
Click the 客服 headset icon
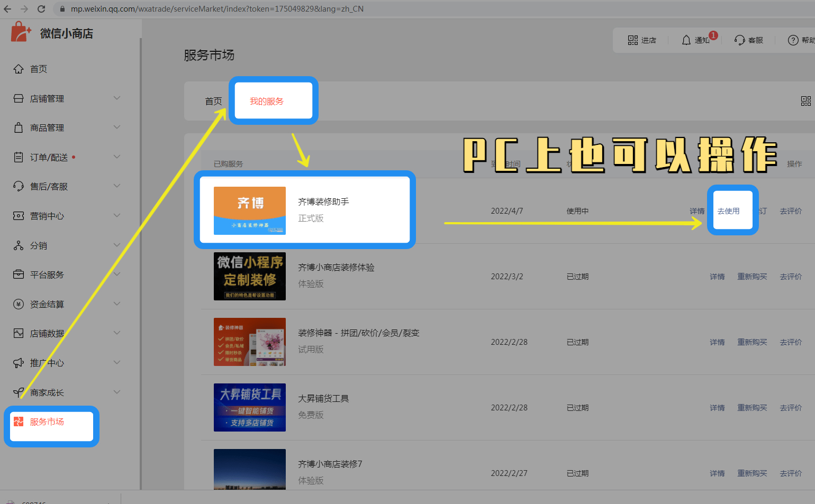(739, 40)
